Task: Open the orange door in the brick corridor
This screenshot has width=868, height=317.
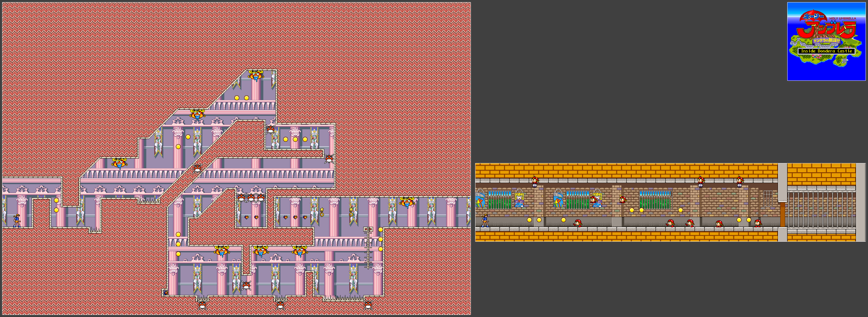Action: (782, 214)
